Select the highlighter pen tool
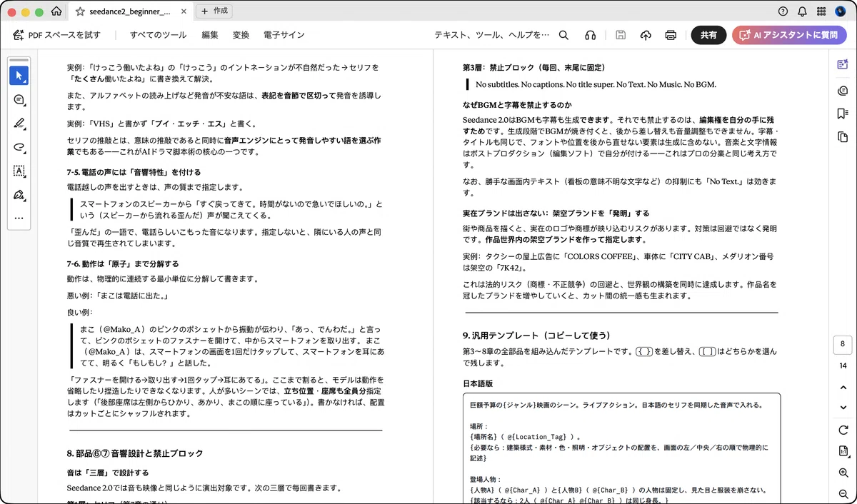The image size is (857, 504). coord(19,124)
